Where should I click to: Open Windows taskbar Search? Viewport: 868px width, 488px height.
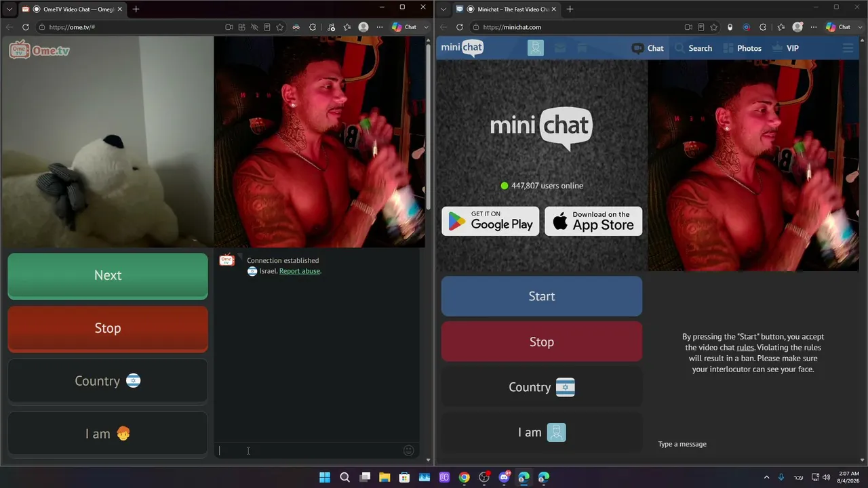pos(344,477)
